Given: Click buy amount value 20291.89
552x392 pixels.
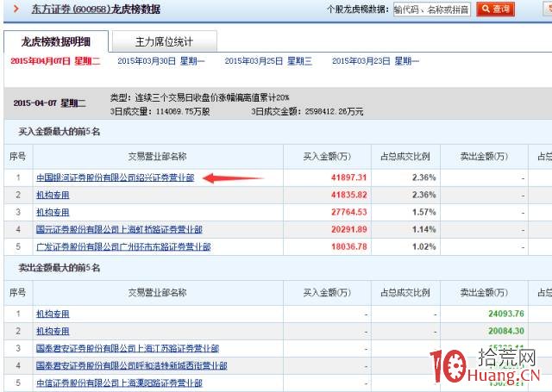Looking at the screenshot, I should tap(348, 229).
